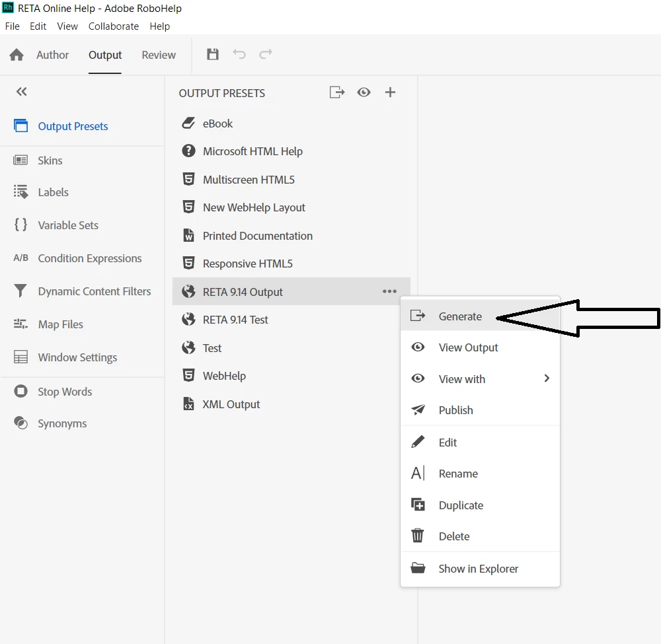This screenshot has height=644, width=661.
Task: Add a new output preset with the plus icon
Action: point(391,92)
